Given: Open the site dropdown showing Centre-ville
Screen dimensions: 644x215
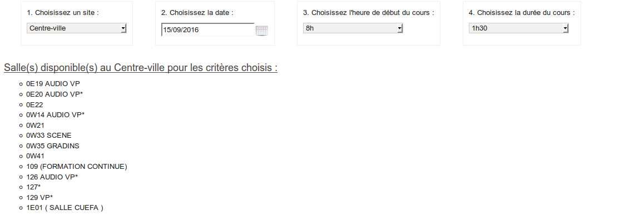Looking at the screenshot, I should coord(77,28).
